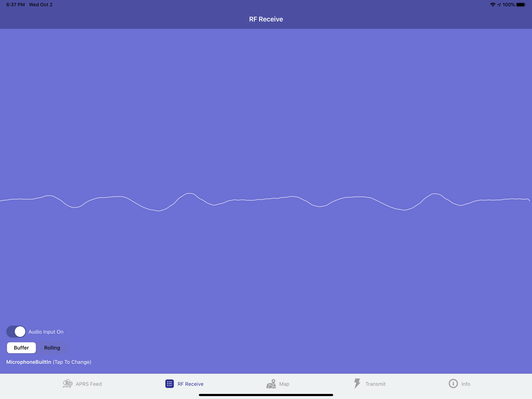Tap the home indicator bar
Screen dimensions: 532x399
[266, 395]
